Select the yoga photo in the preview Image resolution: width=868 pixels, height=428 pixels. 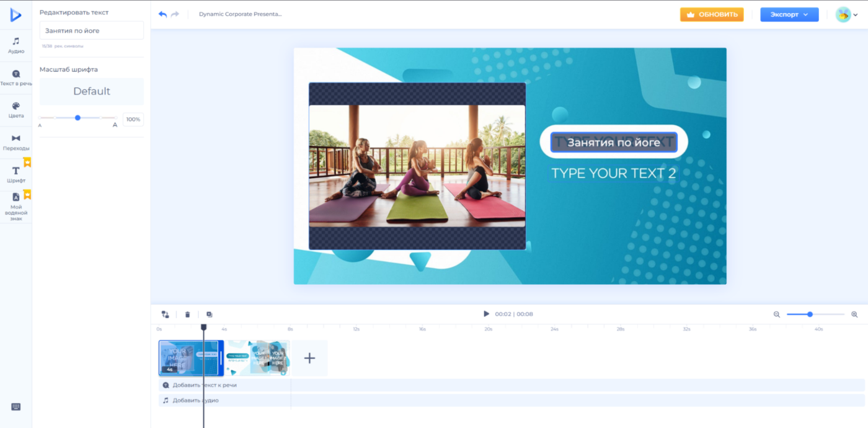(417, 166)
